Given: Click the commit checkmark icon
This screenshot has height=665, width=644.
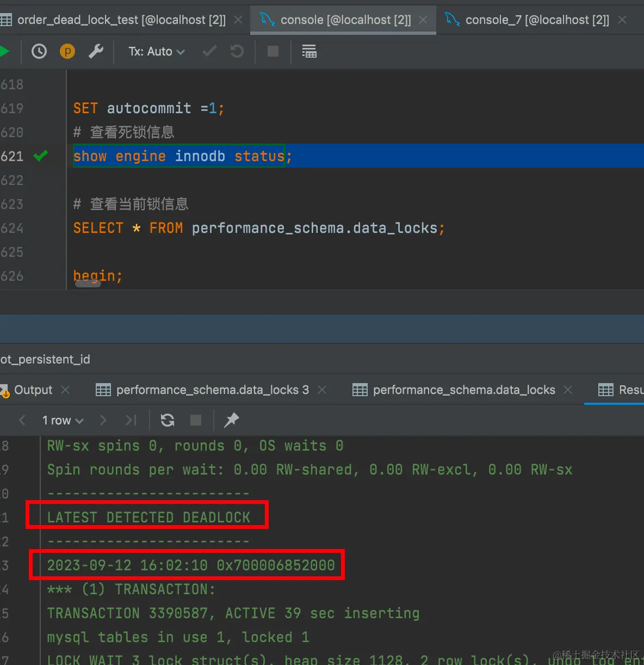Looking at the screenshot, I should (x=209, y=52).
